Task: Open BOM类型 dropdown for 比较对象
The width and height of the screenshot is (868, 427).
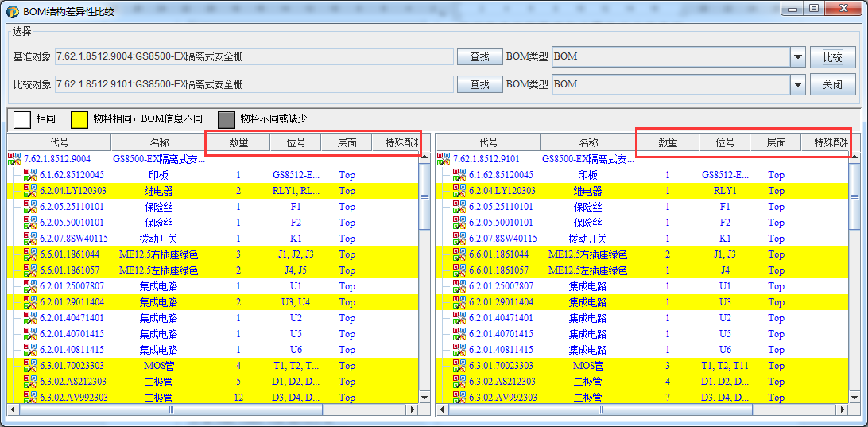Action: click(x=798, y=85)
